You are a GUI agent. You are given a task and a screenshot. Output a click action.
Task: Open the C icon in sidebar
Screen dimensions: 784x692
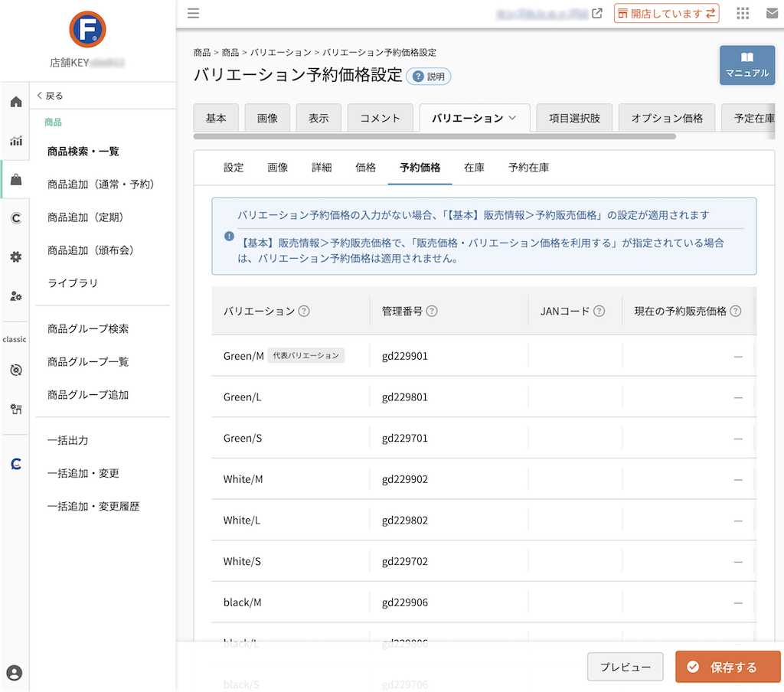(x=16, y=218)
